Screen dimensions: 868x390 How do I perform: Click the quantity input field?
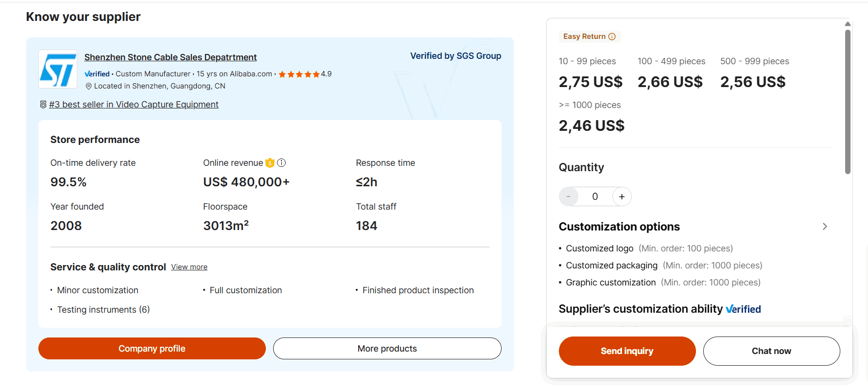point(595,196)
